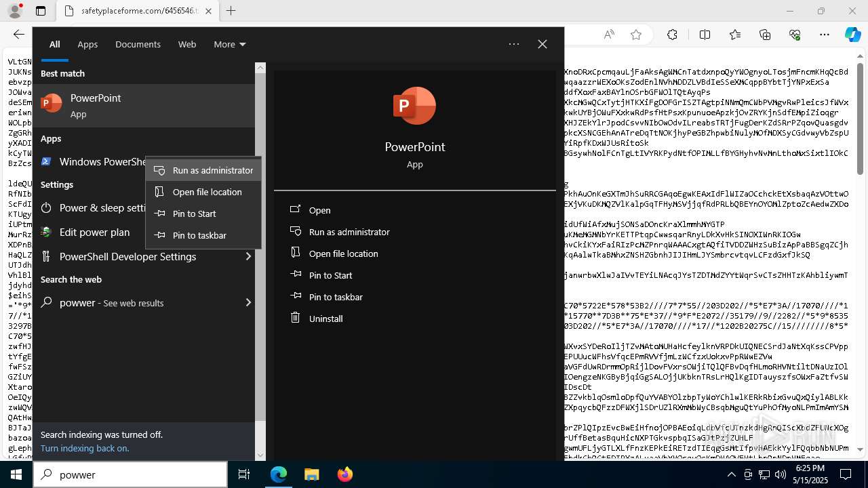Viewport: 868px width, 488px height.
Task: Open the Copilot icon in Edge
Action: [852, 35]
